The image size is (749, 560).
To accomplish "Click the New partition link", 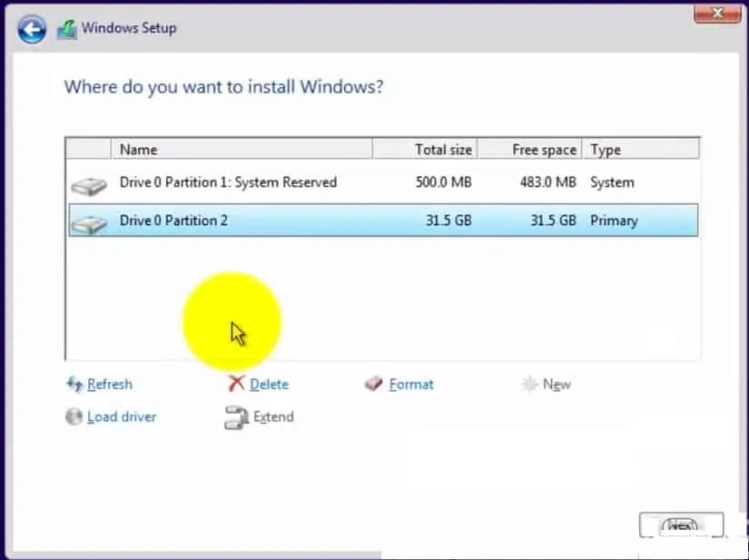I will 557,384.
